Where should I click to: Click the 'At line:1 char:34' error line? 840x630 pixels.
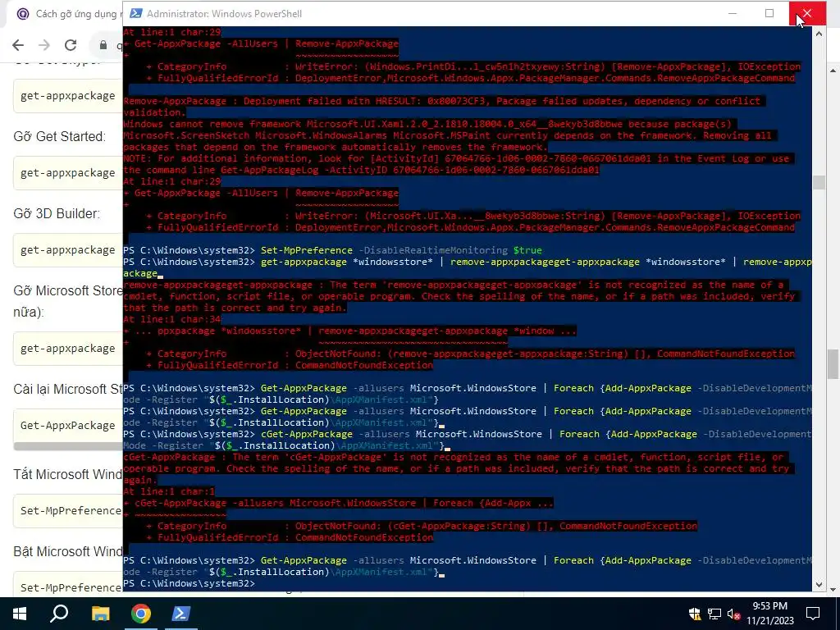pyautogui.click(x=172, y=319)
